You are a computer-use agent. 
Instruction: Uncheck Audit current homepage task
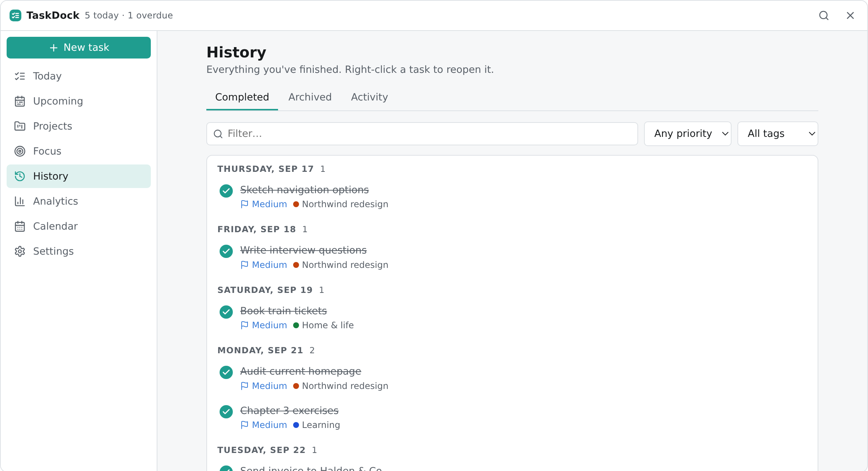point(226,372)
